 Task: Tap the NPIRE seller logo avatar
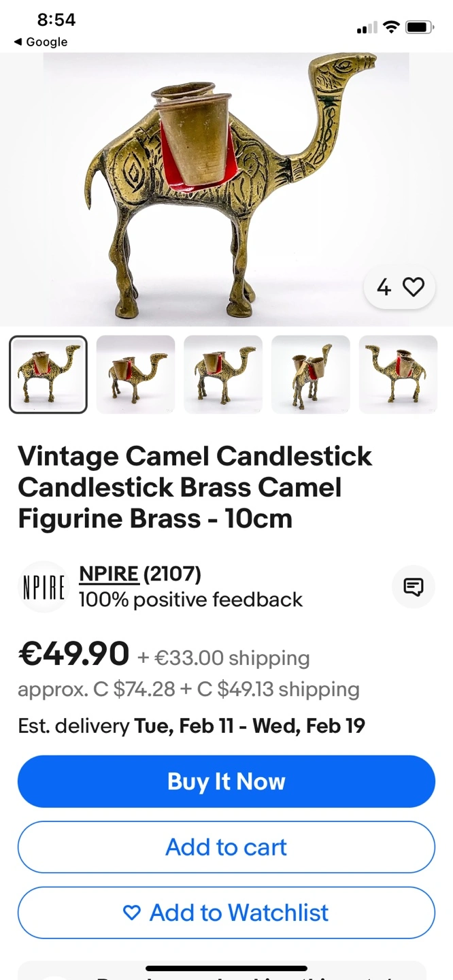pos(44,587)
